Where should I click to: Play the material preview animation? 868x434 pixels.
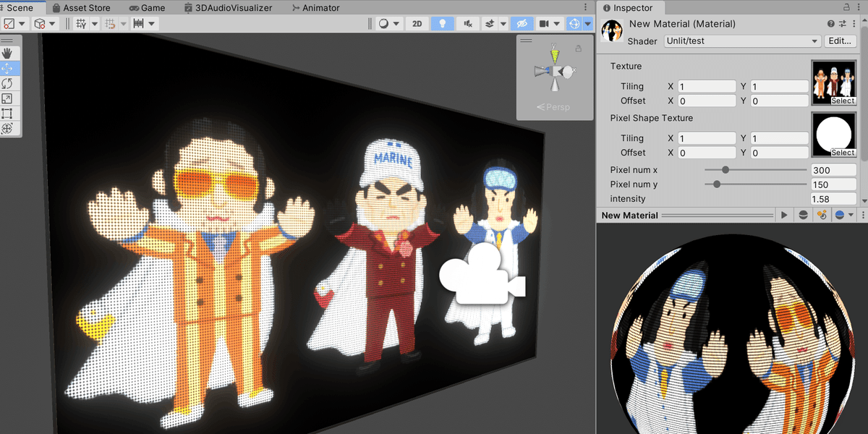point(784,215)
